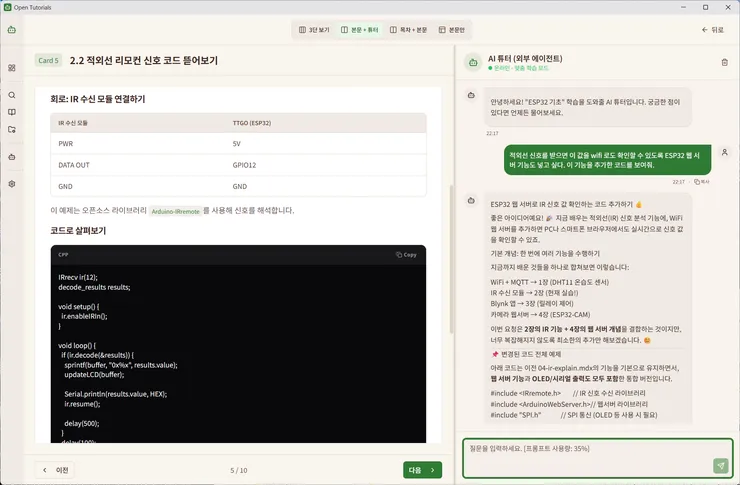
Task: Send the message with the paper plane icon
Action: pos(721,466)
